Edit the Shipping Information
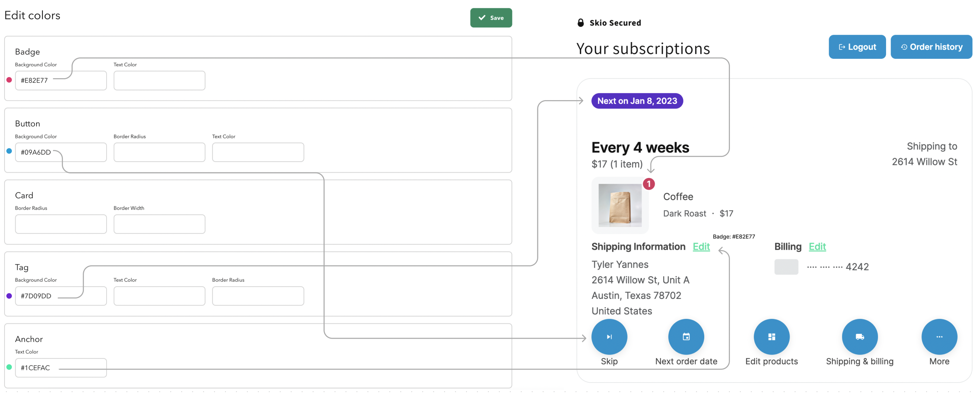Viewport: 980px width, 393px height. [701, 246]
